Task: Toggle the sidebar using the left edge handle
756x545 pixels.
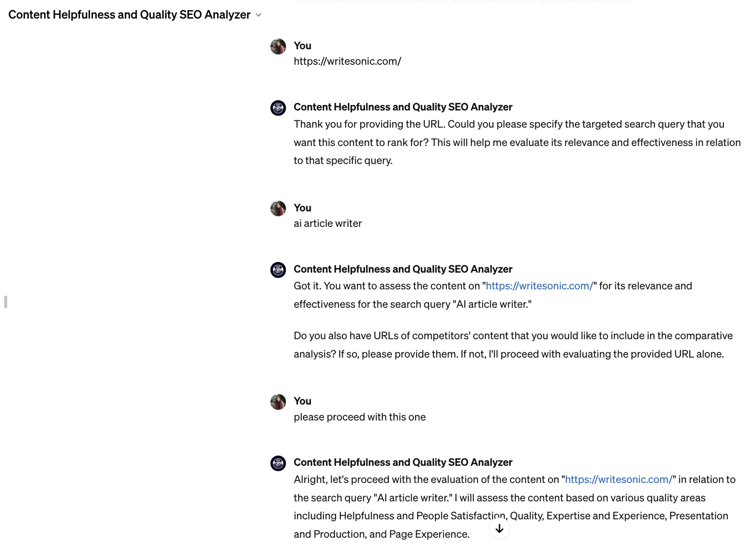Action: click(6, 302)
